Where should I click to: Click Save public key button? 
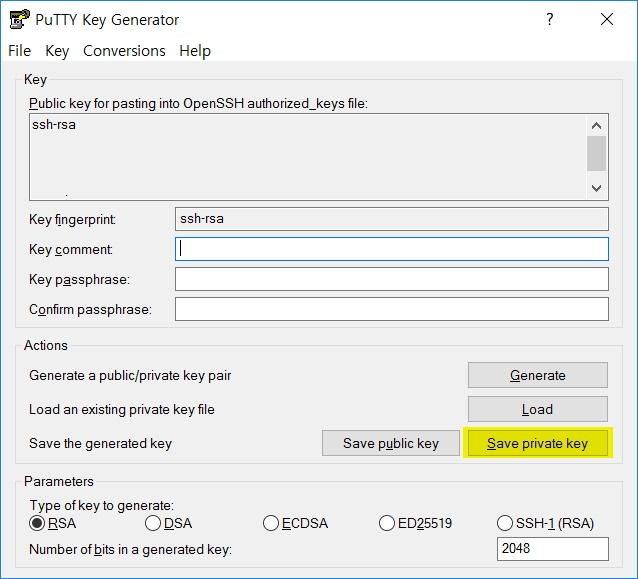pos(391,443)
